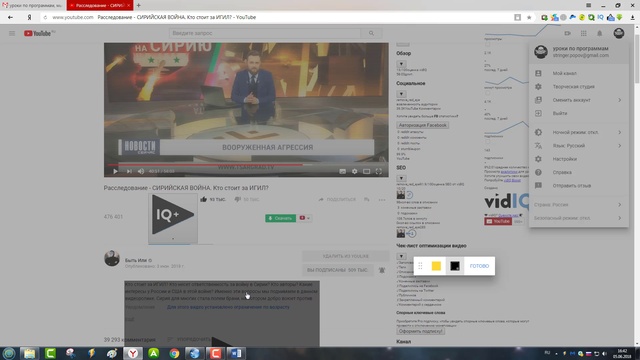Viewport: 640px width, 360px height.
Task: Open the YouTube apps grid icon
Action: pyautogui.click(x=584, y=33)
